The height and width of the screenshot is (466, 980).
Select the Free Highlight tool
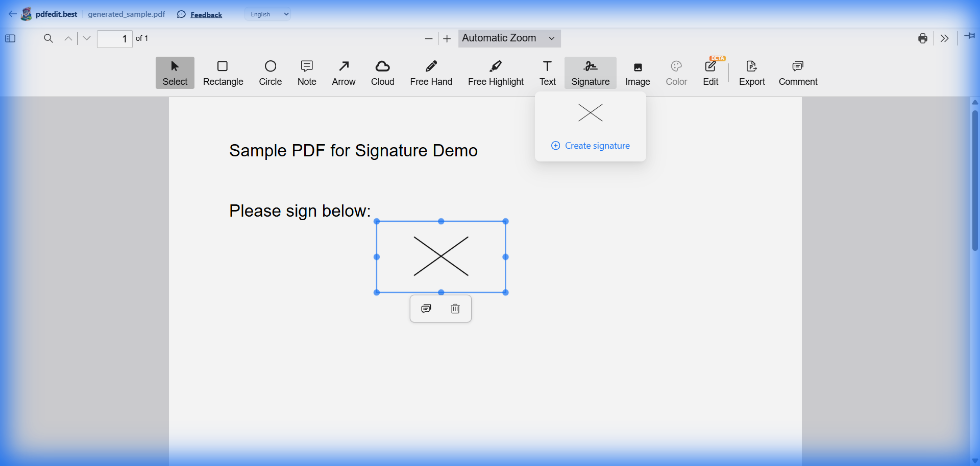pos(496,73)
